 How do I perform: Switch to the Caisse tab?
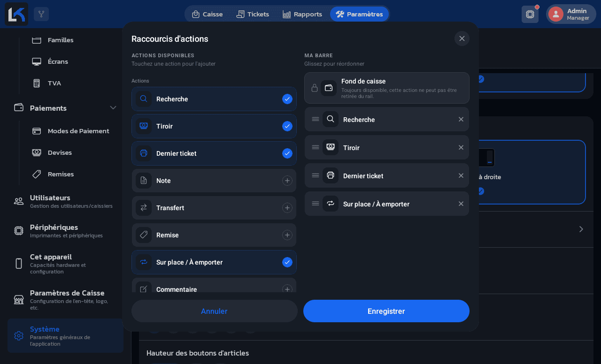click(207, 14)
